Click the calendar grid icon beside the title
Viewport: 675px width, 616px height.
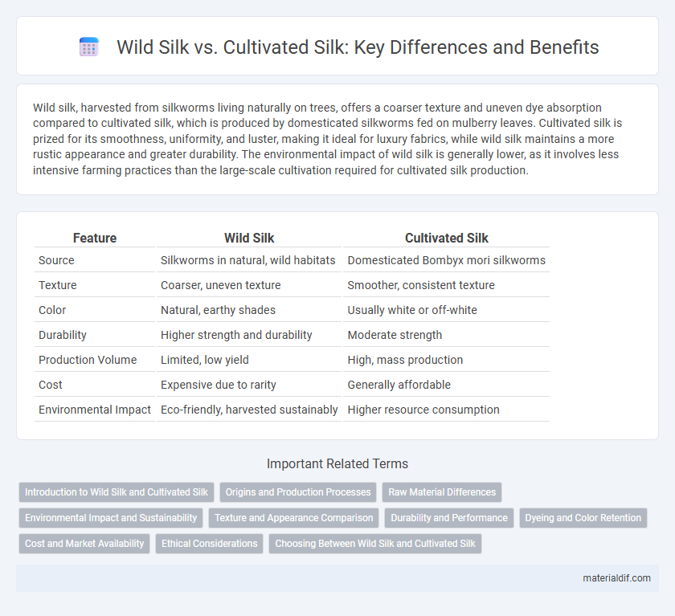pyautogui.click(x=89, y=47)
